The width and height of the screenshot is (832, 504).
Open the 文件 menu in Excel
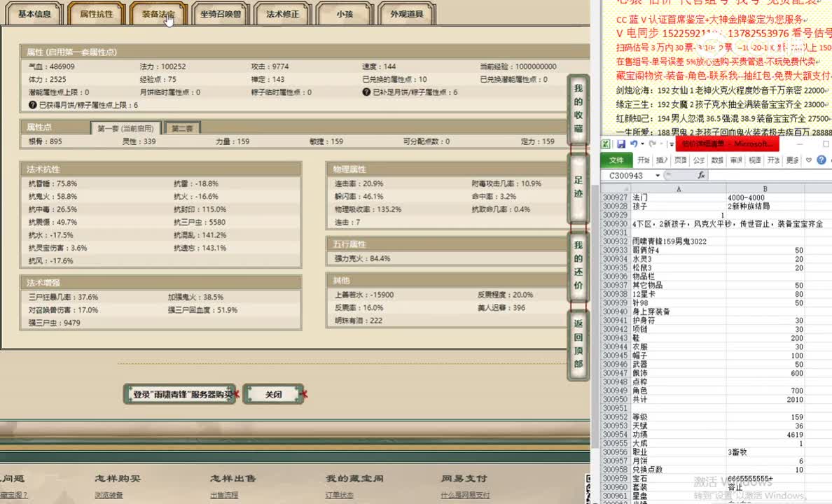click(x=618, y=160)
